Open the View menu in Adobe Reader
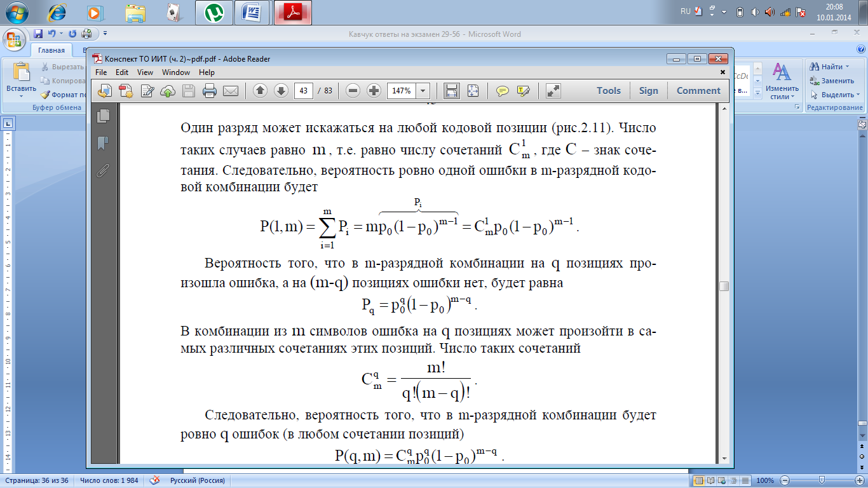 (145, 72)
